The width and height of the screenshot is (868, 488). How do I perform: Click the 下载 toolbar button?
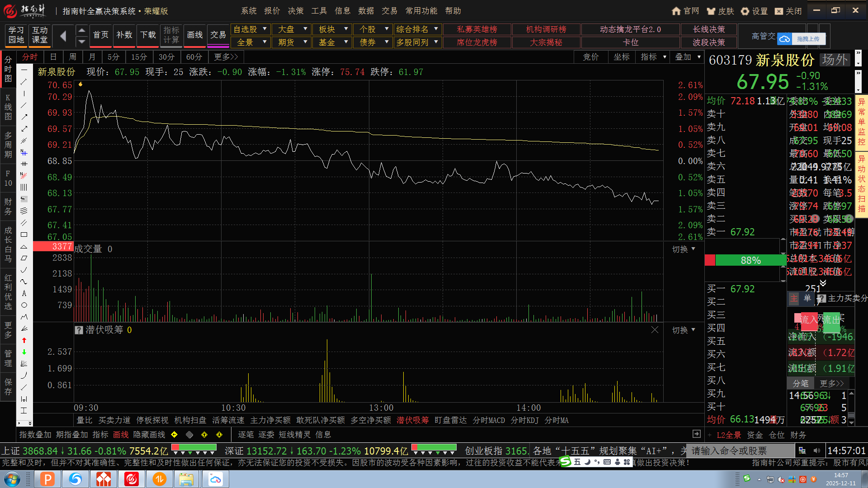click(x=148, y=36)
